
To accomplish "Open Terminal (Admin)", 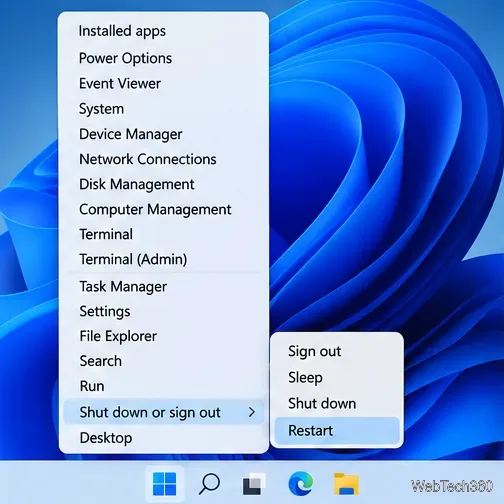I will tap(164, 259).
